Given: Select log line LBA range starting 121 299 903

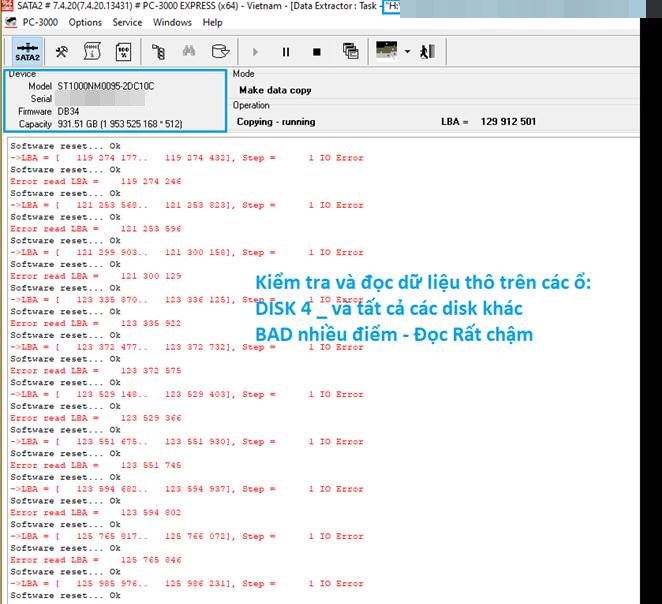Looking at the screenshot, I should [x=187, y=252].
